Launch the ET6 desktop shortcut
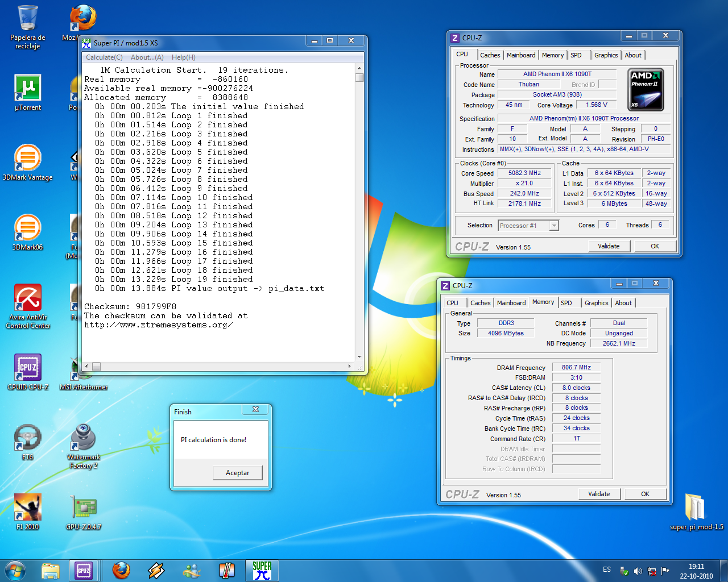728x582 pixels. (x=27, y=442)
